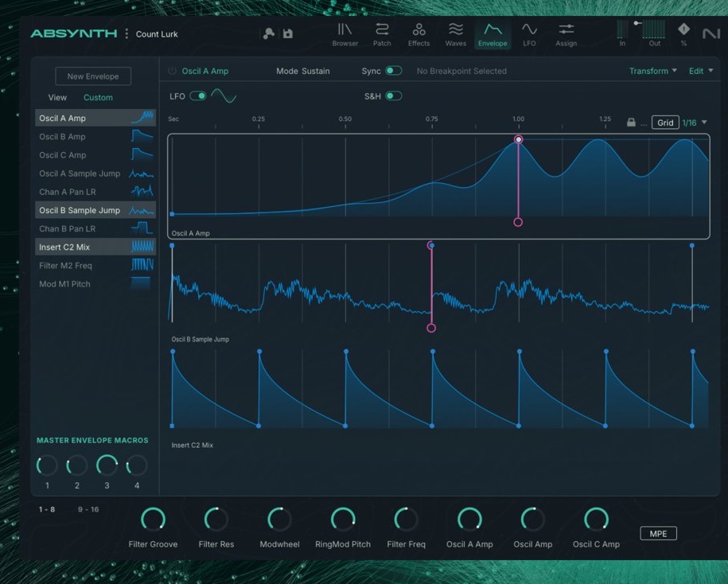Select Mod M1 Pitch envelope row
The height and width of the screenshot is (584, 728).
95,284
